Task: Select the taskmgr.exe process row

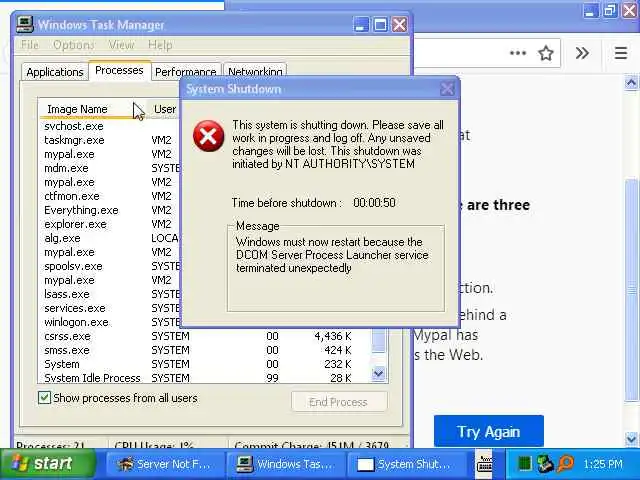Action: tap(109, 140)
